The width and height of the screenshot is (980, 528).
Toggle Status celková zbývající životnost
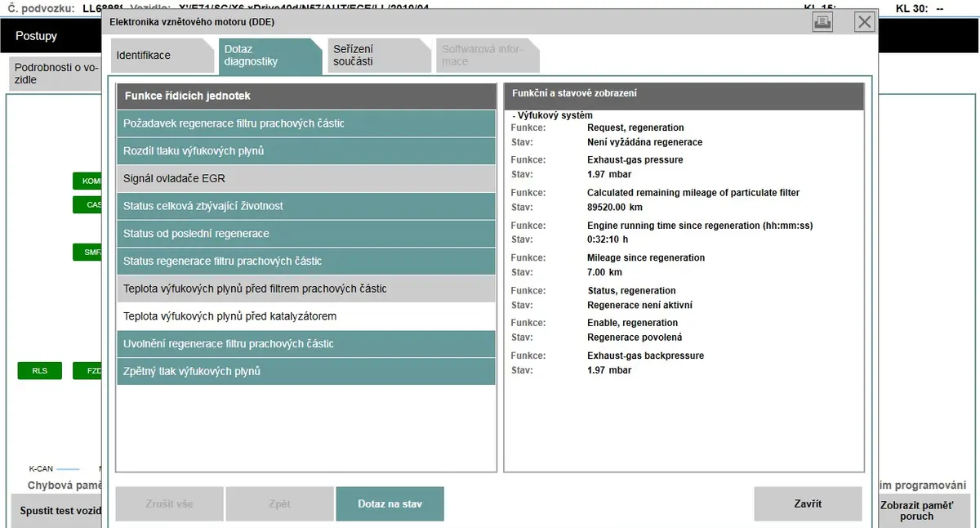click(x=306, y=206)
